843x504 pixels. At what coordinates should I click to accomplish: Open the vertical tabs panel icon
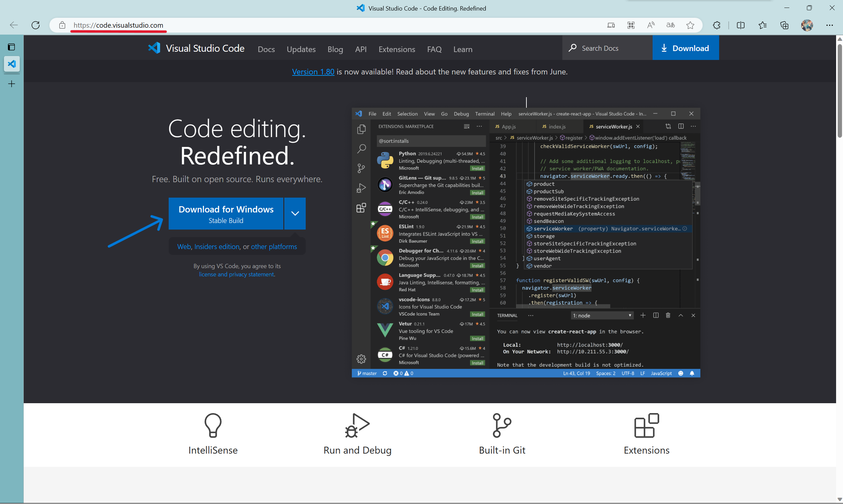tap(12, 47)
